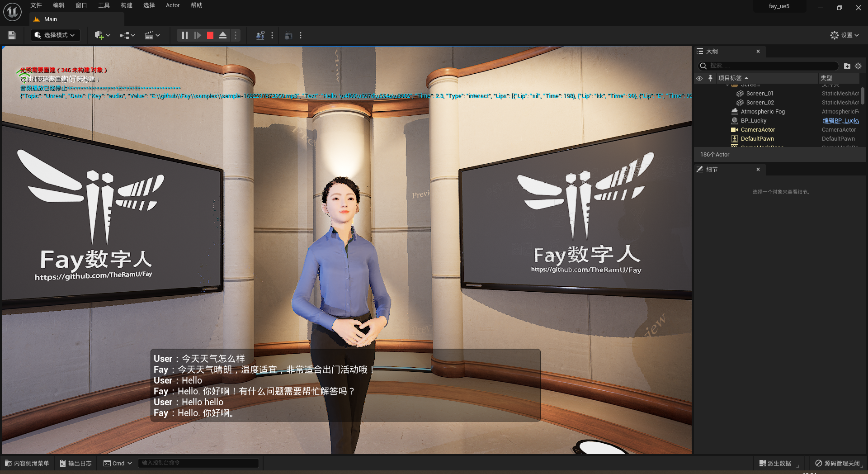This screenshot has width=868, height=474.
Task: Sort by the 类型 column header
Action: [x=839, y=78]
